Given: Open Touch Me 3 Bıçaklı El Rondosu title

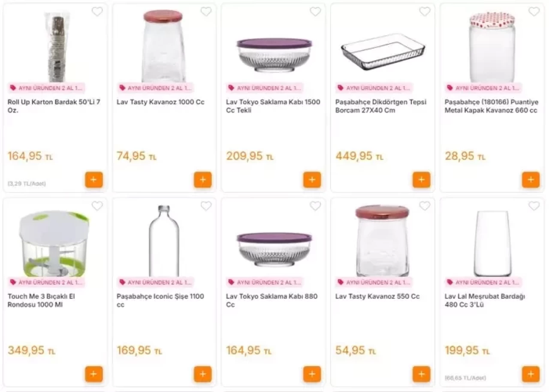Looking at the screenshot, I should point(41,300).
